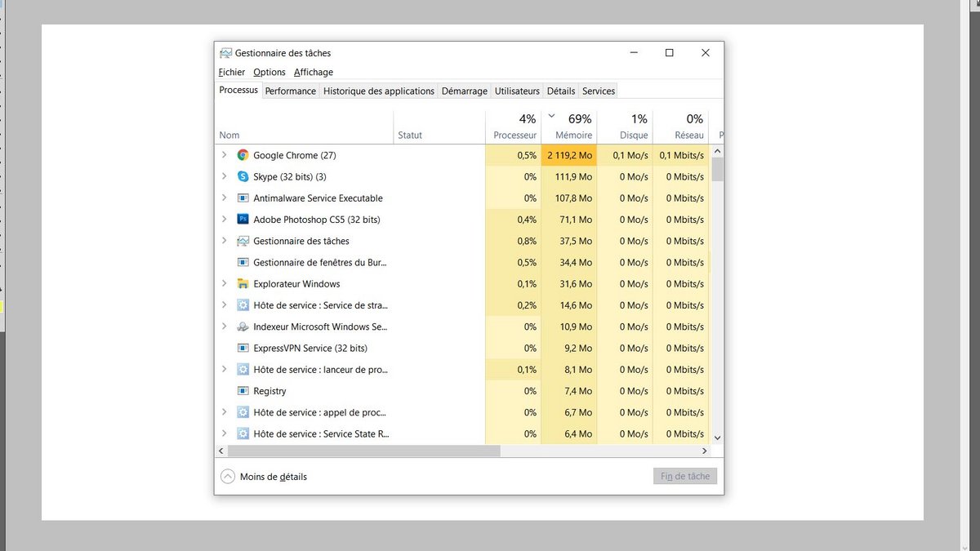Expand Adobe Photoshop CS5 process group
This screenshot has height=551, width=980.
(x=224, y=220)
